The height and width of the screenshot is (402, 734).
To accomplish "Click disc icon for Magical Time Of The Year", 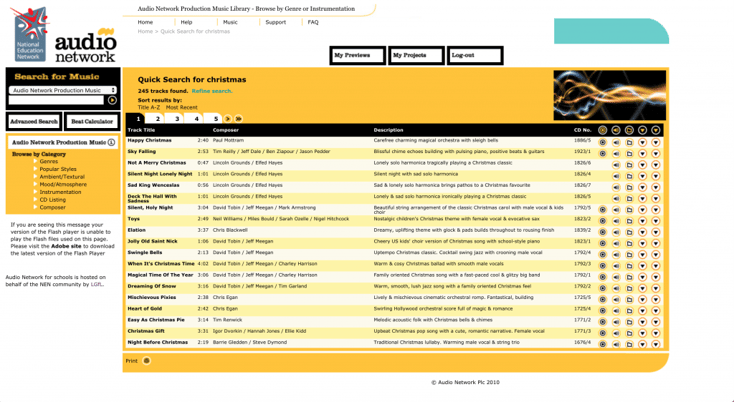I will (602, 277).
